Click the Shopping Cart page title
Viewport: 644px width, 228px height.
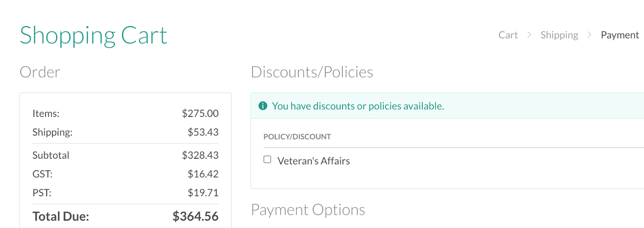tap(93, 35)
